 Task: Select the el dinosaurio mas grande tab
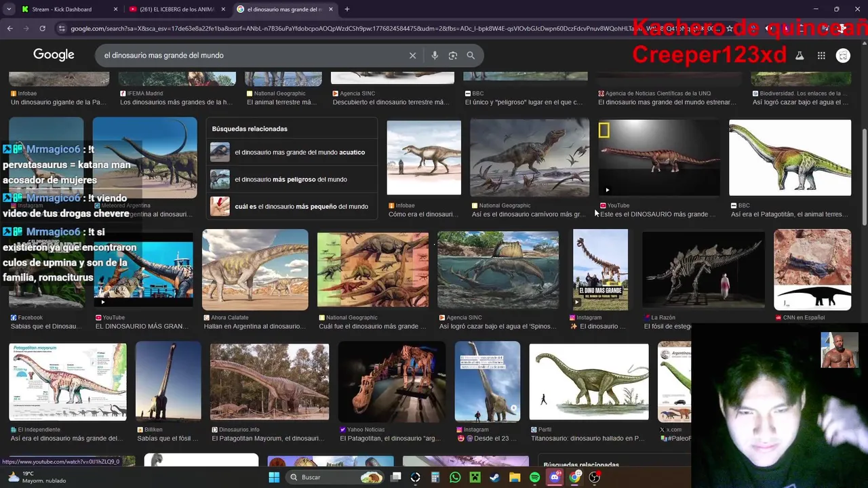coord(285,9)
